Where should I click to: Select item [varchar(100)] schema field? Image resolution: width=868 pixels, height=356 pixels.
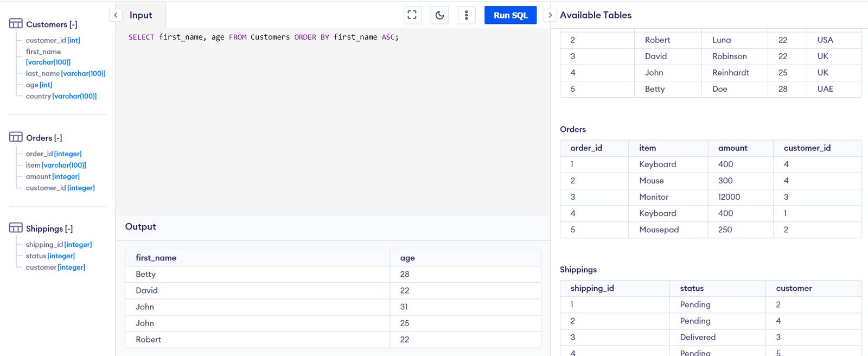(x=56, y=165)
